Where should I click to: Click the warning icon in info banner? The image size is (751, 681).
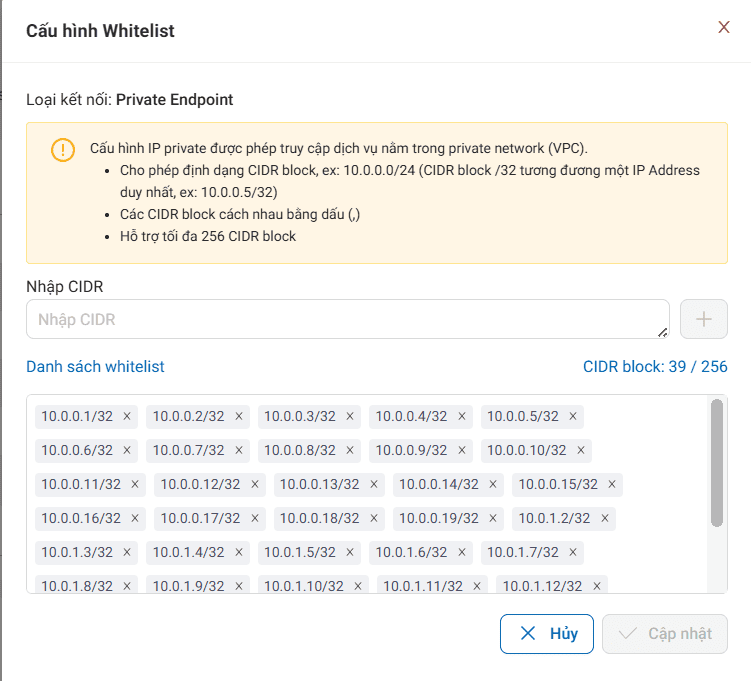[x=62, y=150]
